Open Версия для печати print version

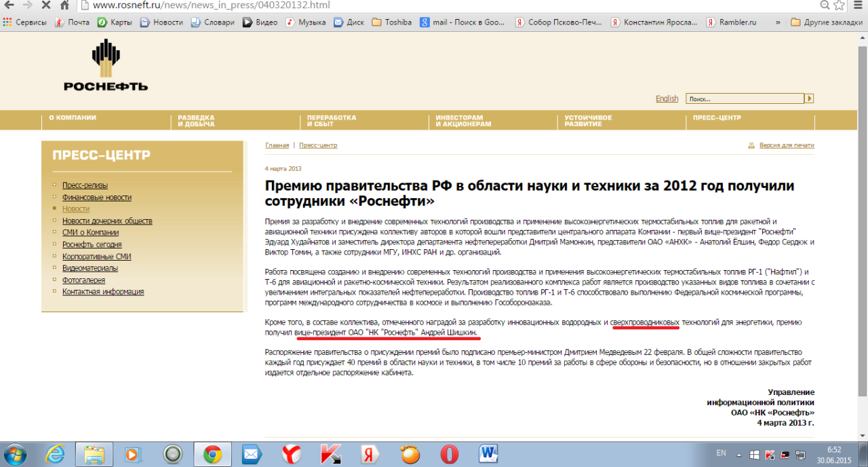tap(787, 145)
